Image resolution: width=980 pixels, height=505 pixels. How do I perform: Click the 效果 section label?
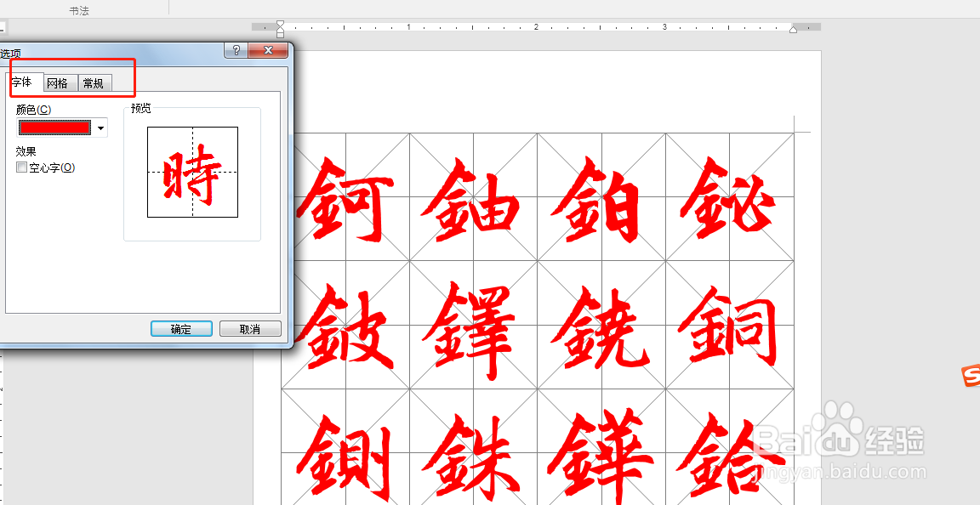tap(26, 151)
